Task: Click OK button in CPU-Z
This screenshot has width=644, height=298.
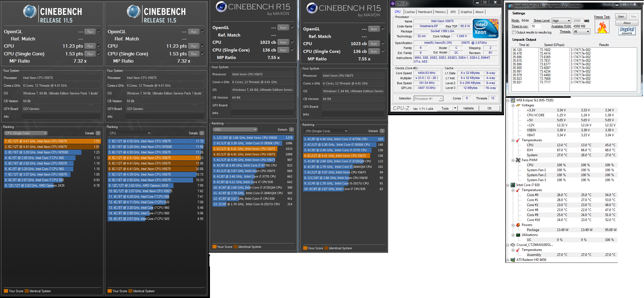Action: (489, 108)
